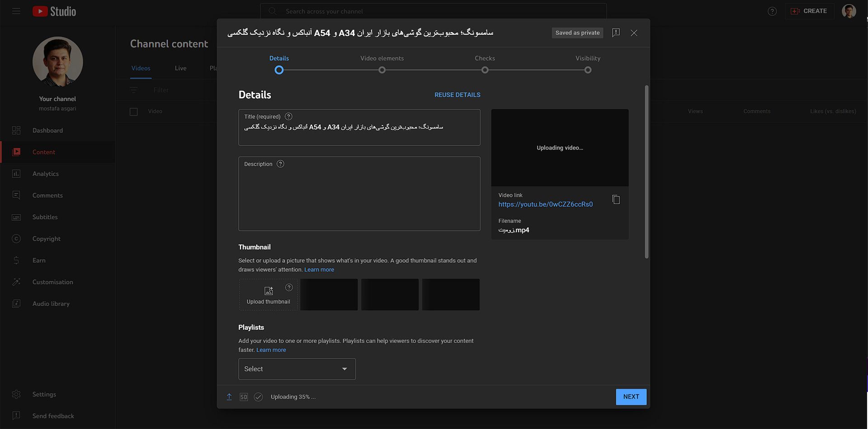Tick the select-all videos checkbox
Viewport: 868px width, 429px height.
pyautogui.click(x=134, y=112)
